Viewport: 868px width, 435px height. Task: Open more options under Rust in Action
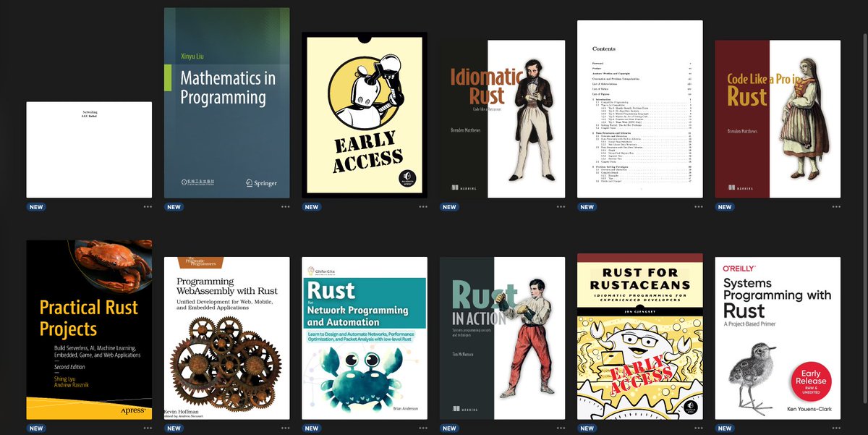(x=561, y=428)
